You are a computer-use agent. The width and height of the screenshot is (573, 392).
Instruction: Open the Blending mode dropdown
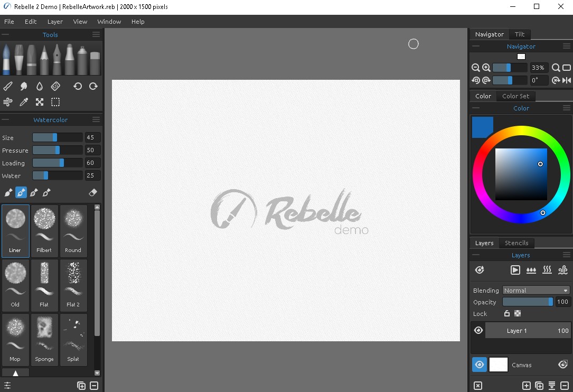click(536, 290)
